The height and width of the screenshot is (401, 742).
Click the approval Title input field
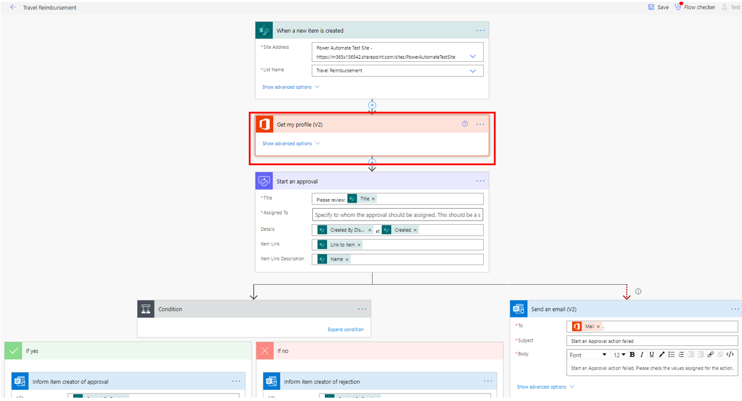click(398, 199)
